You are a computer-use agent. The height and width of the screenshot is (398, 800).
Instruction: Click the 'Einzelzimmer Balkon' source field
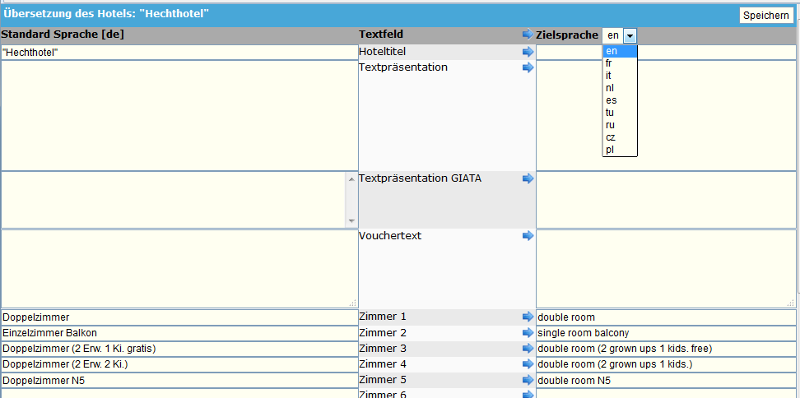[180, 333]
